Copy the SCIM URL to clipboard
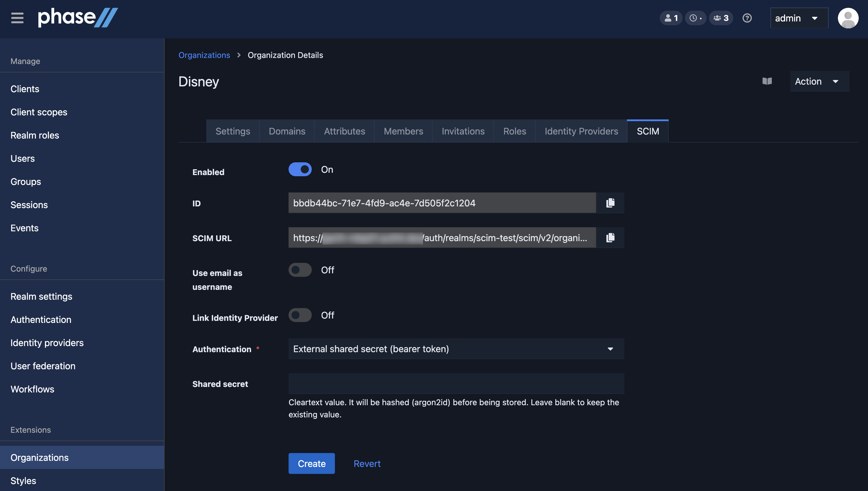The image size is (868, 491). (x=610, y=238)
